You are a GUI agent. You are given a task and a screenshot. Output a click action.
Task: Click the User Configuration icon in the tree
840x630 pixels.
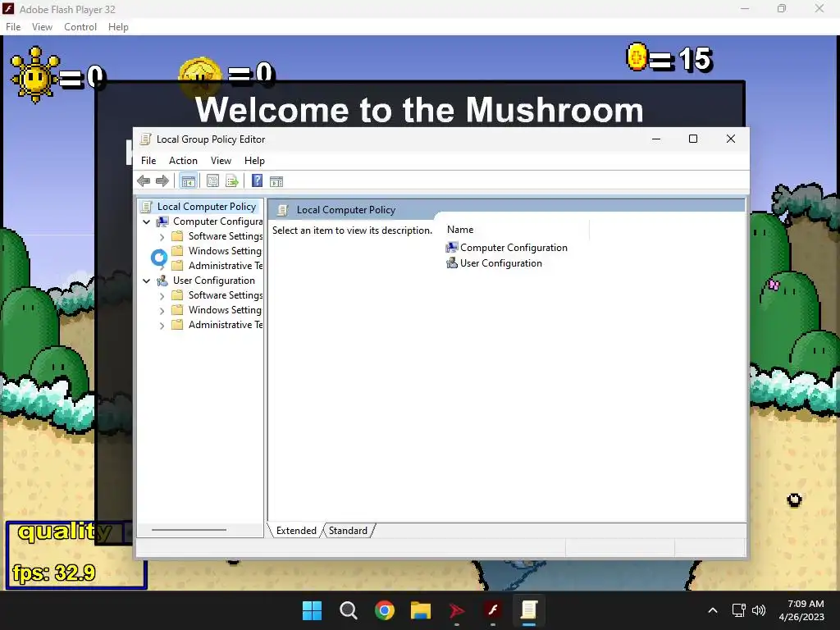[x=162, y=281]
